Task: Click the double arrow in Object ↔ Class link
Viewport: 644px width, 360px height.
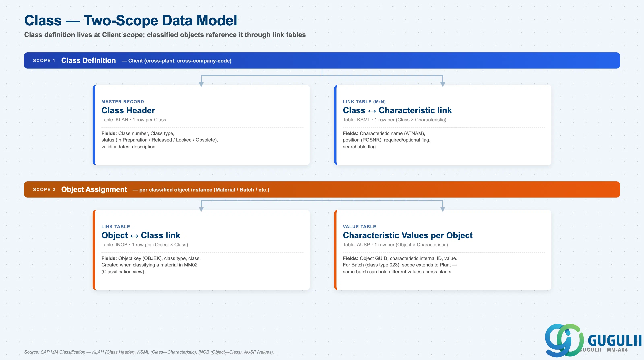Action: click(x=134, y=236)
